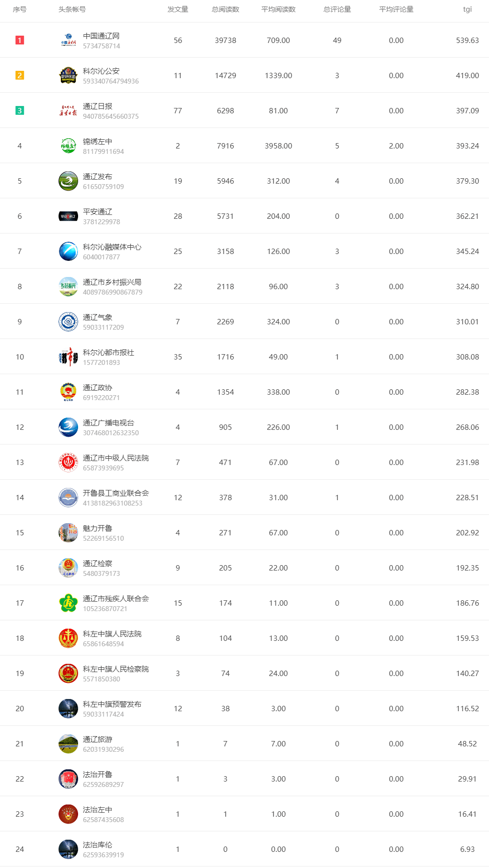Click the 科尔沁公安 badge avatar
Screen dimensions: 489x868
[x=68, y=75]
